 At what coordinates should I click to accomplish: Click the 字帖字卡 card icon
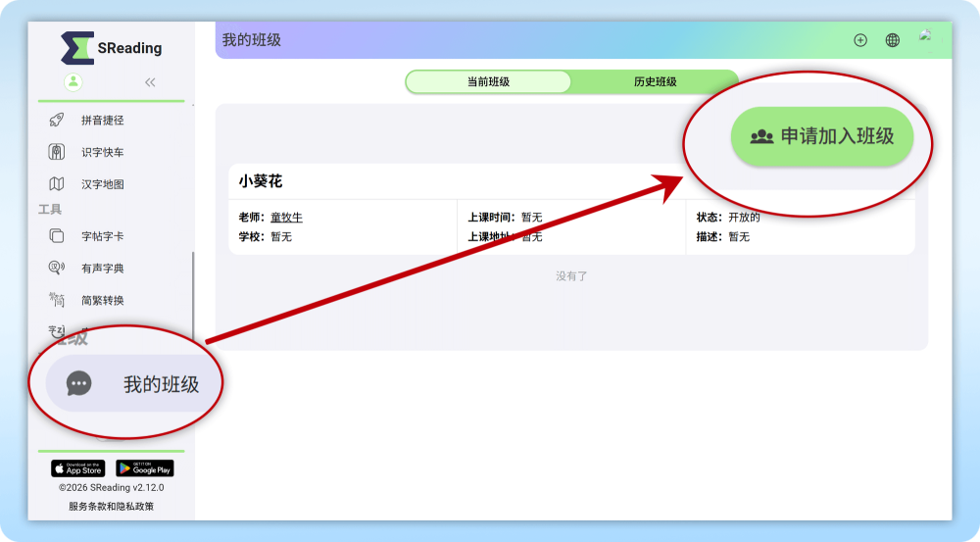click(56, 235)
